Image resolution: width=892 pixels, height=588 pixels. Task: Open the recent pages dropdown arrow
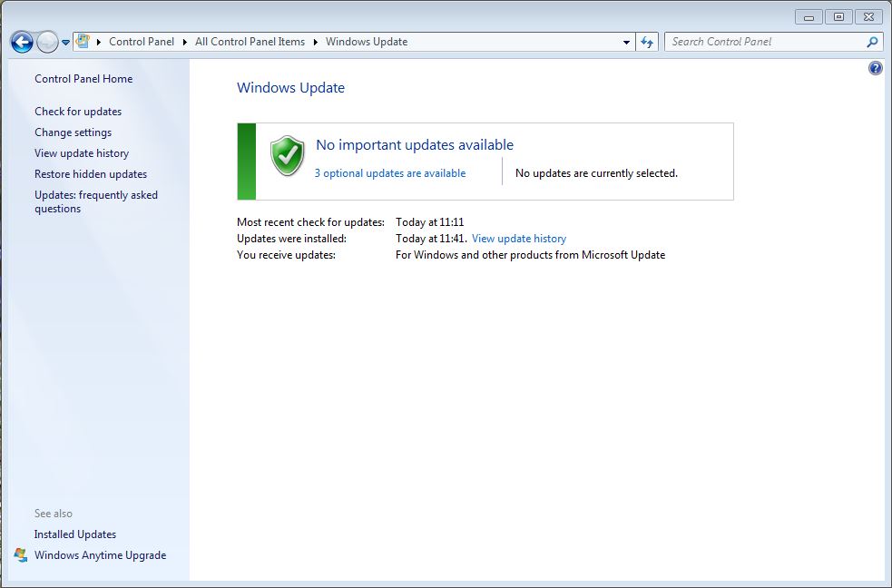pyautogui.click(x=65, y=42)
